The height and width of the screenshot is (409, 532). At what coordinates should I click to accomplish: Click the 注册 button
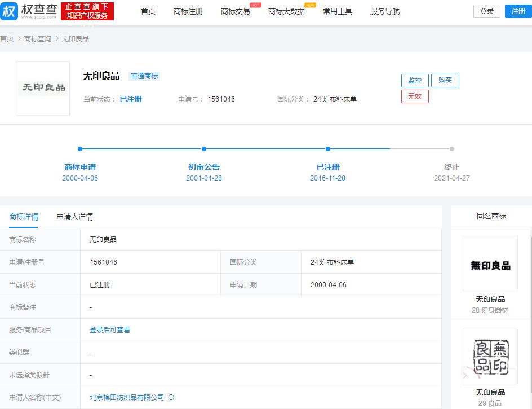click(x=518, y=11)
